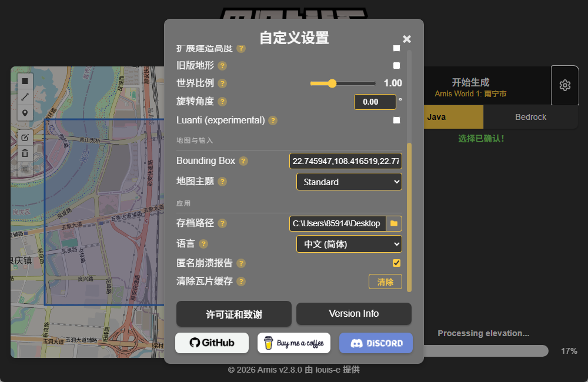Screen dimensions: 588x382
Task: Enable the Luanti (experimental) checkbox
Action: (x=396, y=120)
